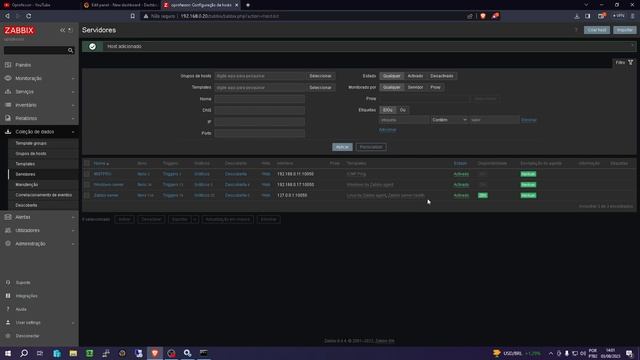Set Estado filter to Desactivado
Screen dimensions: 640x360
442,76
